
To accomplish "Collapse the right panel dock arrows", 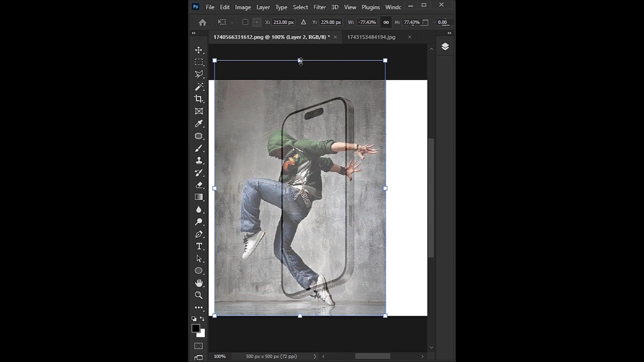I will coord(449,33).
